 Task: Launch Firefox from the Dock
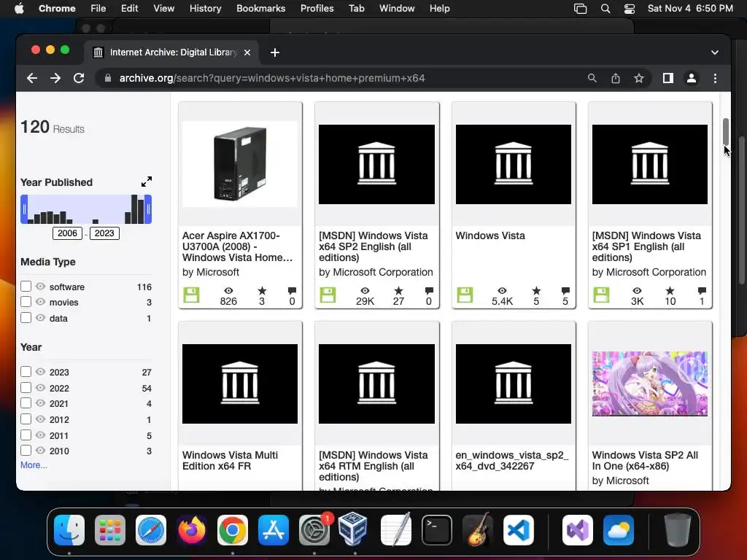pyautogui.click(x=192, y=530)
